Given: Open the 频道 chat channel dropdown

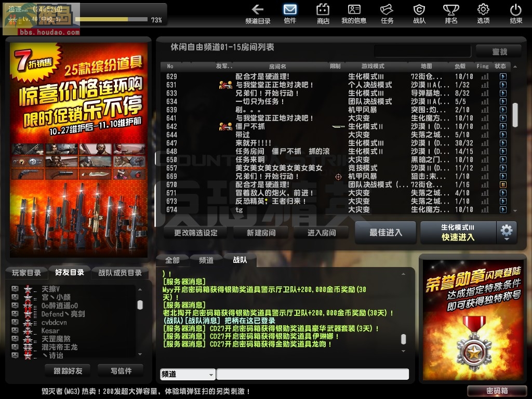Looking at the screenshot, I should [188, 374].
